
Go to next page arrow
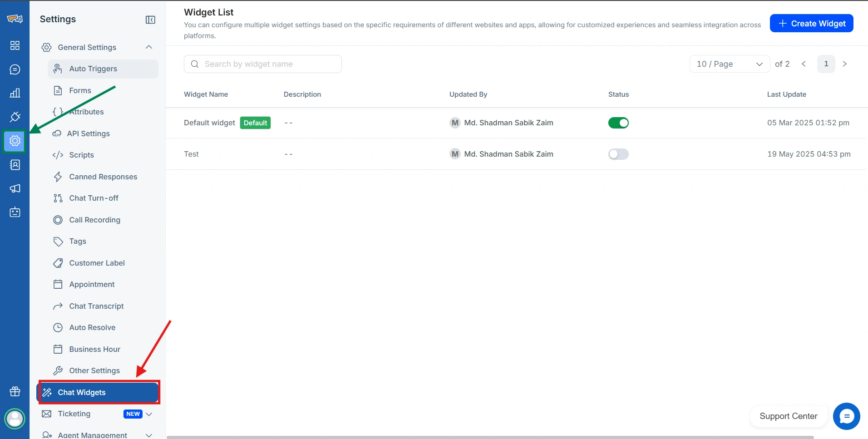pos(844,64)
